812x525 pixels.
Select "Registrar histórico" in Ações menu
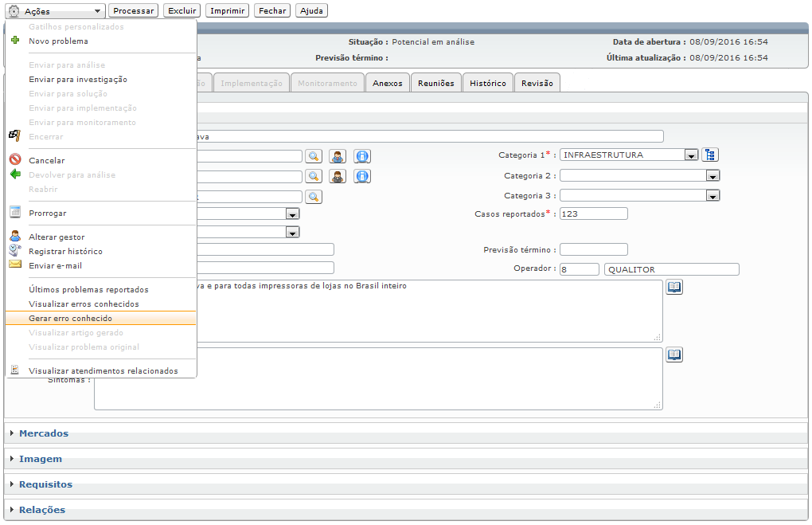point(65,251)
